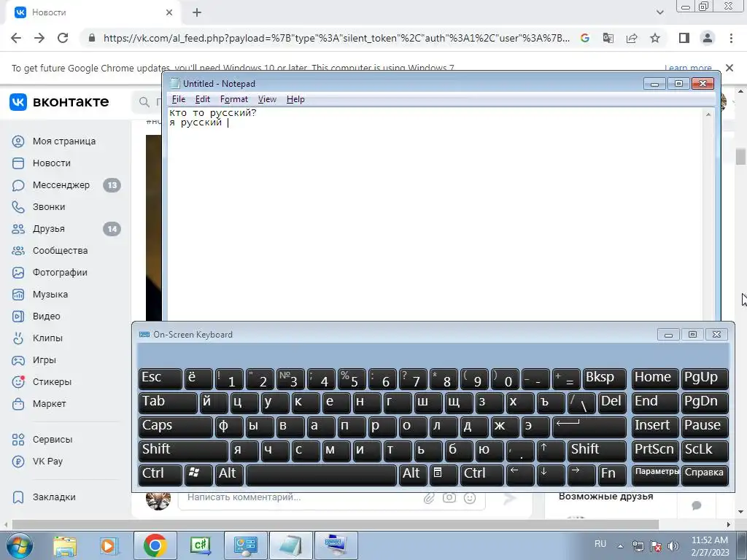Open Мессенджер in VK sidebar
747x560 pixels.
pos(61,185)
